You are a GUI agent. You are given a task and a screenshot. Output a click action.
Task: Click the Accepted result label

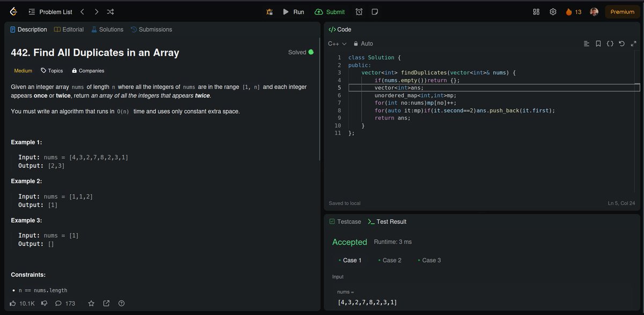click(349, 242)
